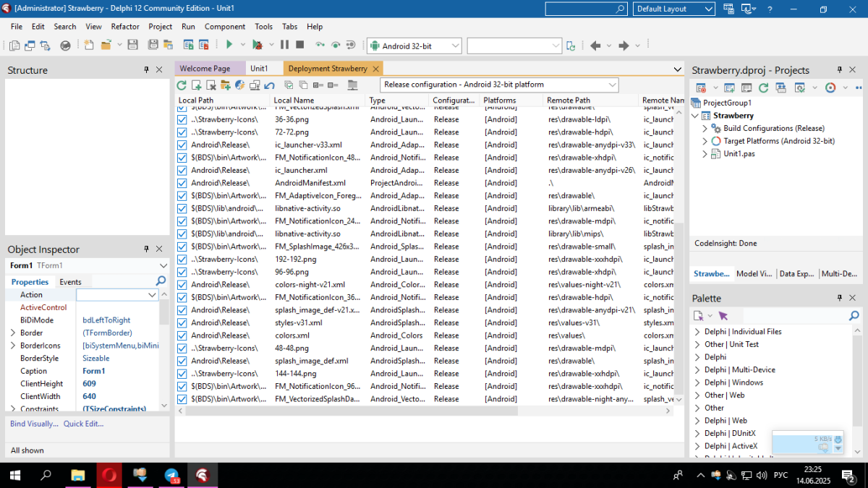Viewport: 868px width, 488px height.
Task: Expand Unit1.pas node in Projects
Action: [705, 154]
